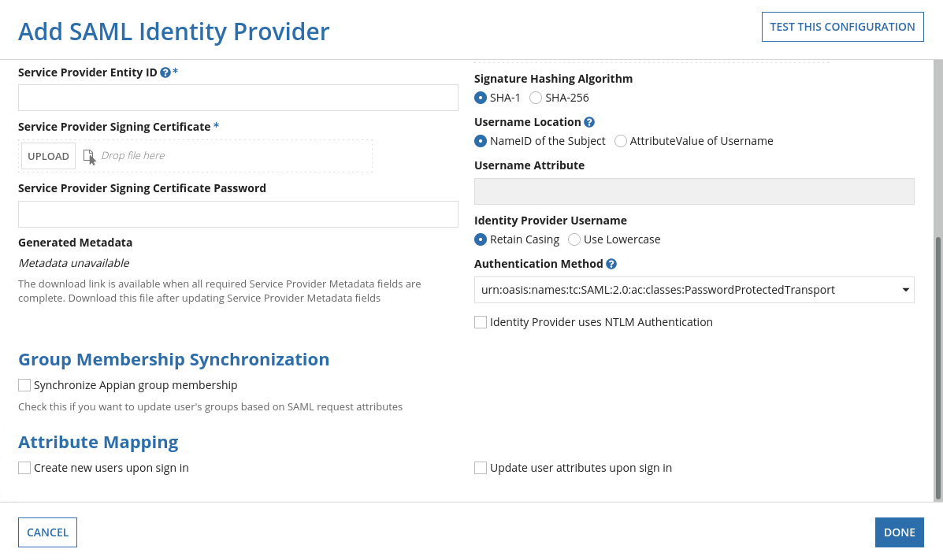Select SHA-256 hashing algorithm
Viewport: 943px width, 560px height.
(x=536, y=98)
